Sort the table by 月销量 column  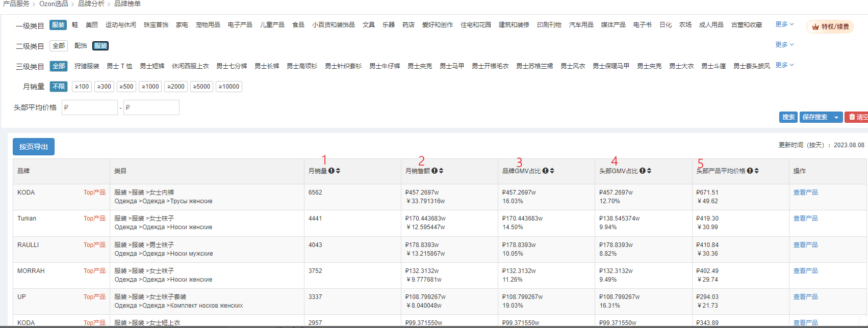tap(338, 171)
